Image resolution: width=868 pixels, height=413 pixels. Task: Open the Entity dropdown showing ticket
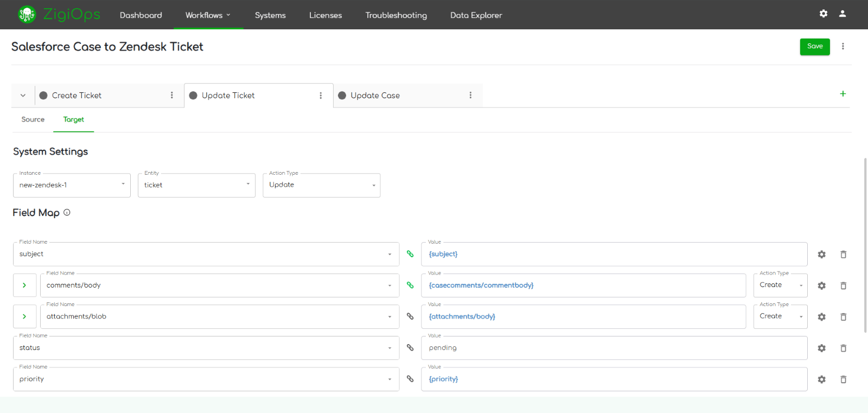(x=196, y=185)
